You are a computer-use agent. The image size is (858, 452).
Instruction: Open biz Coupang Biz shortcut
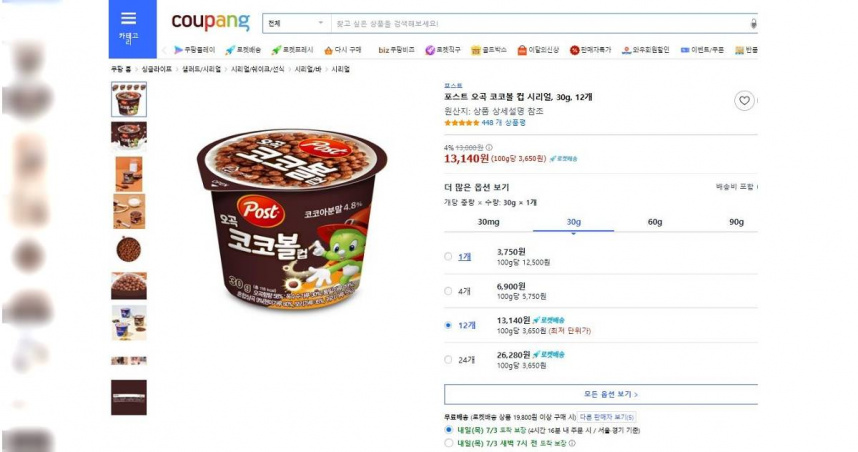(396, 50)
